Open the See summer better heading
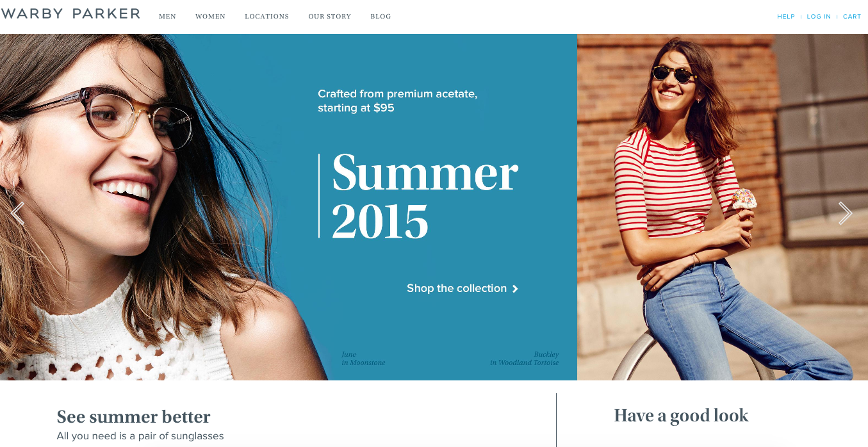Viewport: 868px width, 447px height. point(133,417)
